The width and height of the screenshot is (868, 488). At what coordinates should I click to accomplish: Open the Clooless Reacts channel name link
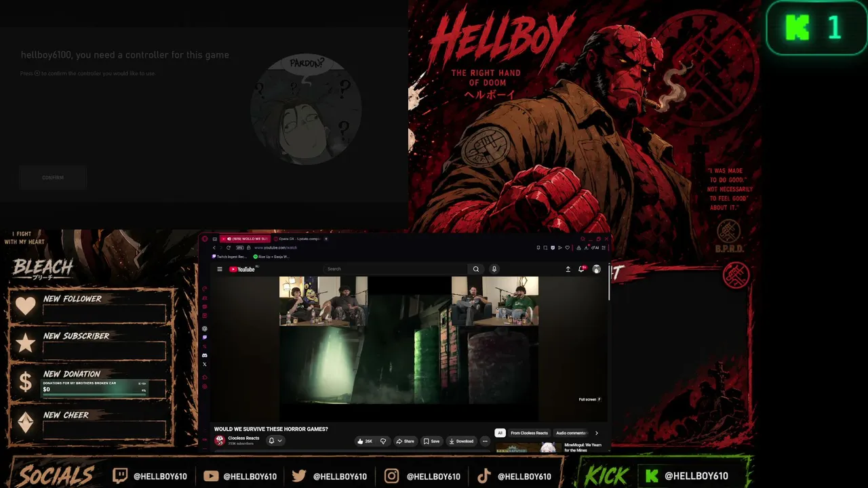(243, 439)
